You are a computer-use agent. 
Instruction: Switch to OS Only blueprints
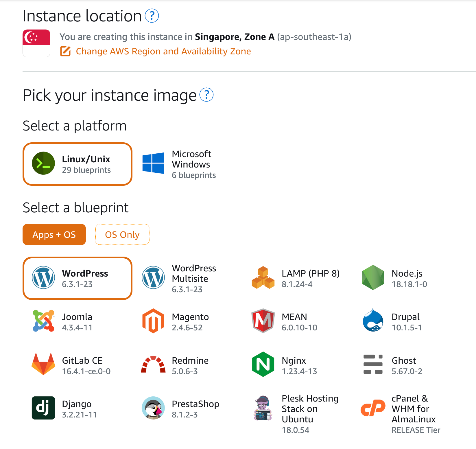(122, 235)
